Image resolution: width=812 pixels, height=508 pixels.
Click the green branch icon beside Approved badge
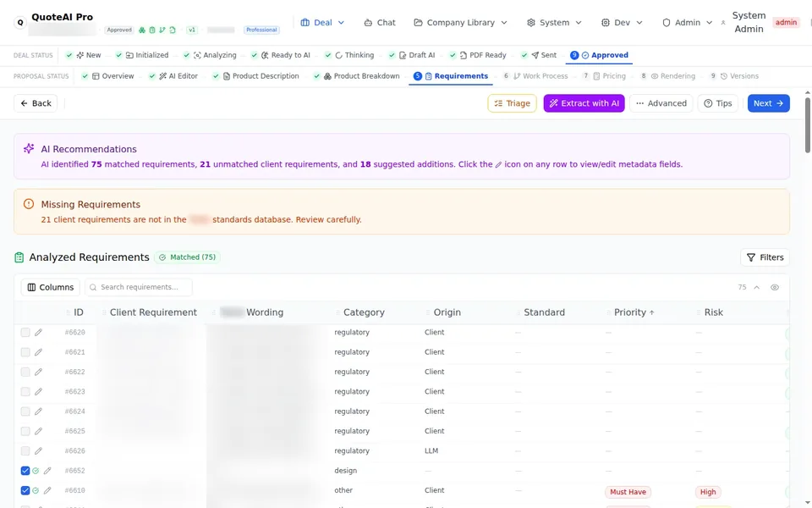162,30
